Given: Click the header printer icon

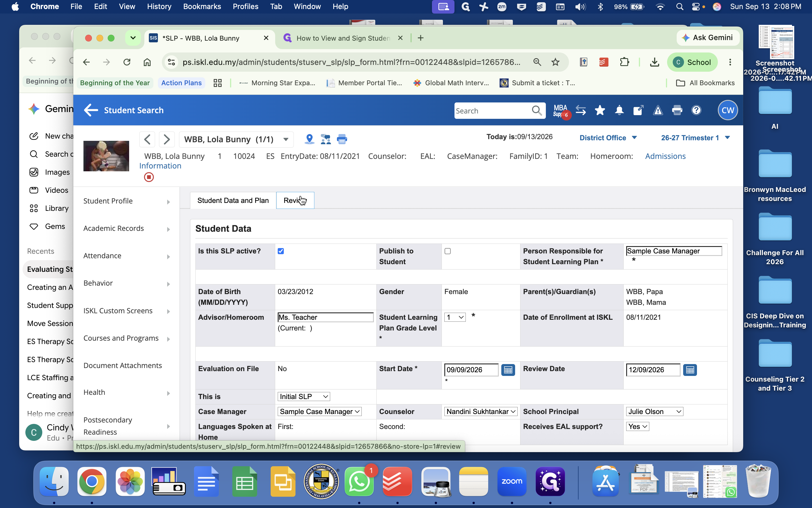Looking at the screenshot, I should pos(677,110).
